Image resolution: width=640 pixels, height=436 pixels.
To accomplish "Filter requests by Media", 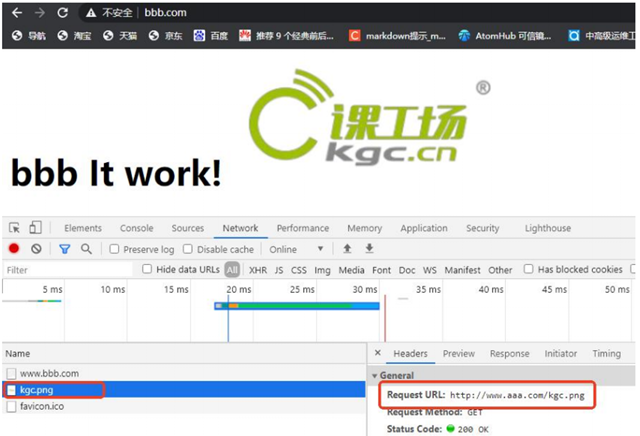I will [x=351, y=270].
